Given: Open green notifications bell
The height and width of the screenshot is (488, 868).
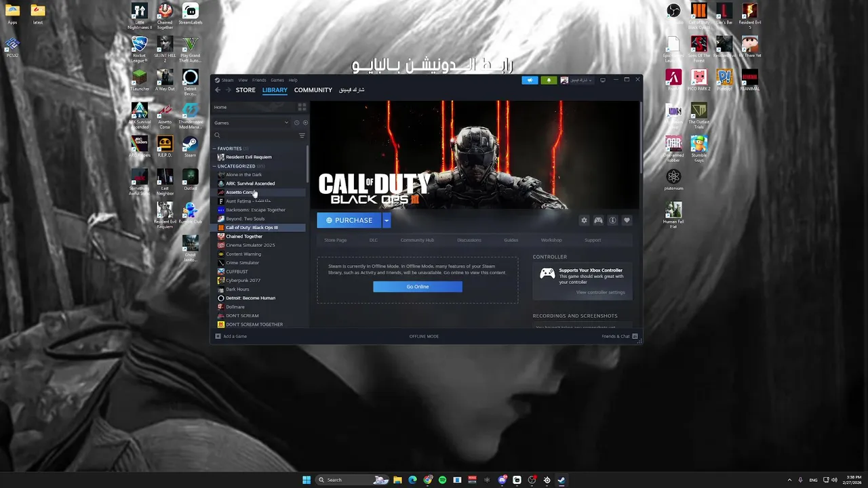Looking at the screenshot, I should pyautogui.click(x=549, y=80).
